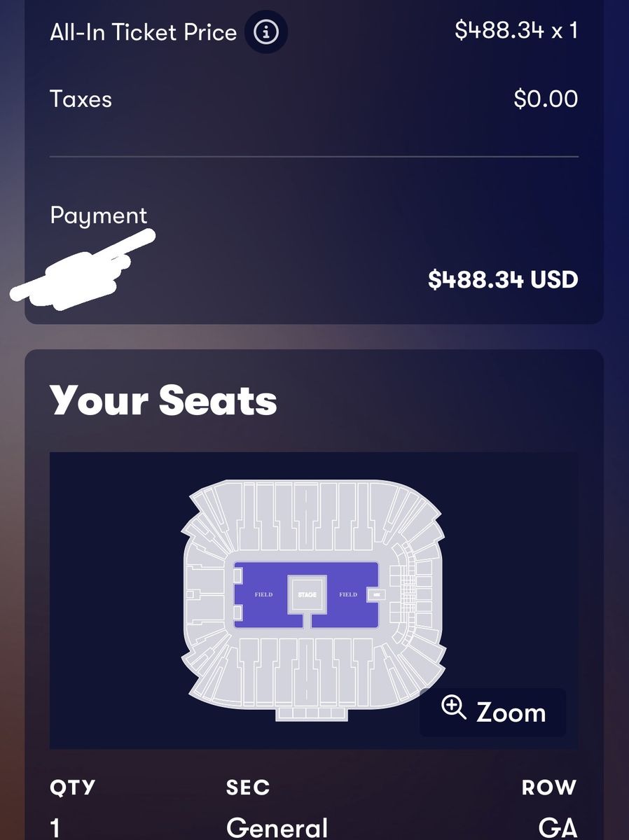This screenshot has height=840, width=629.
Task: Click the $488.34 USD payment total
Action: (x=503, y=280)
